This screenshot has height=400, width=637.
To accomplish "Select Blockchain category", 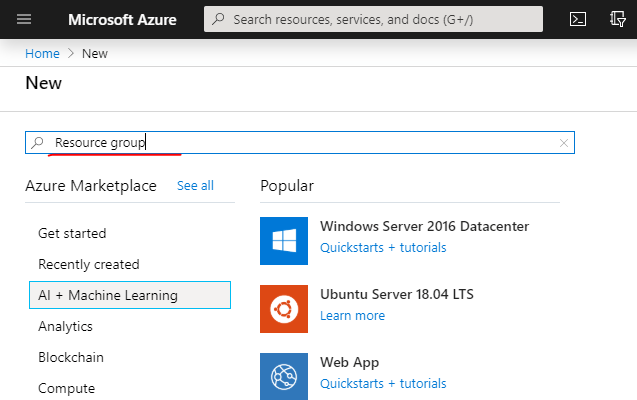I will pos(71,357).
